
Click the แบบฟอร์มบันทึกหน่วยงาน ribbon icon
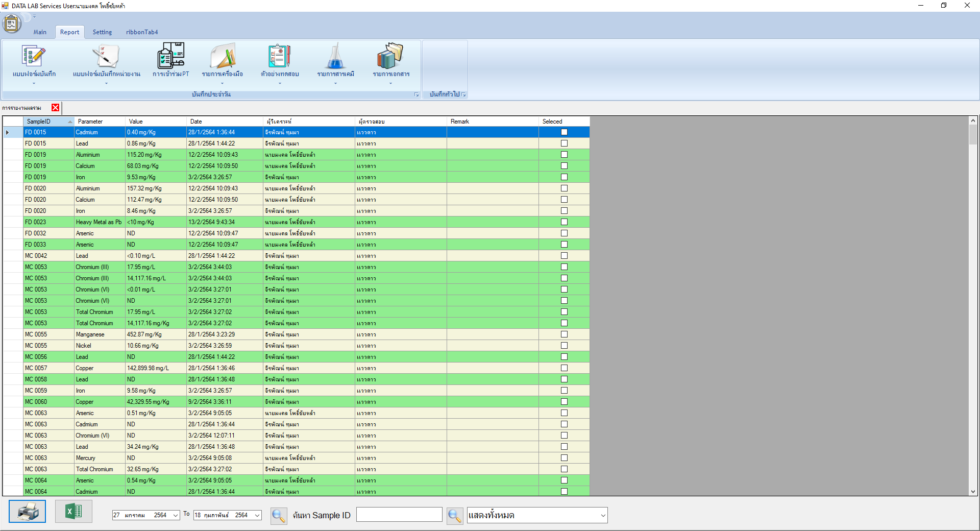(106, 57)
